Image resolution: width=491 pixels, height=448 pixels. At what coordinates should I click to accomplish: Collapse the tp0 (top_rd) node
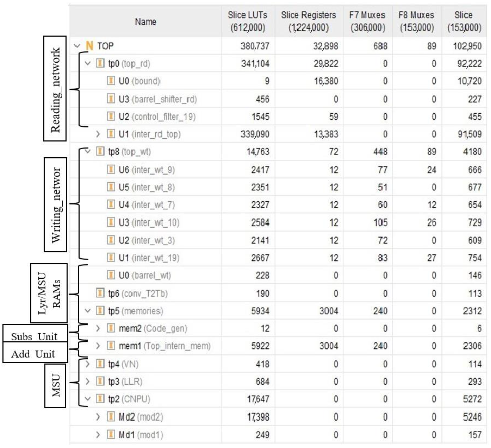pyautogui.click(x=88, y=63)
